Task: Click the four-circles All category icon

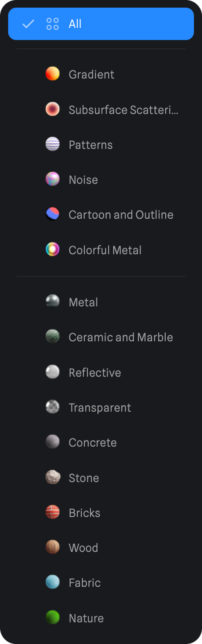Action: (53, 24)
